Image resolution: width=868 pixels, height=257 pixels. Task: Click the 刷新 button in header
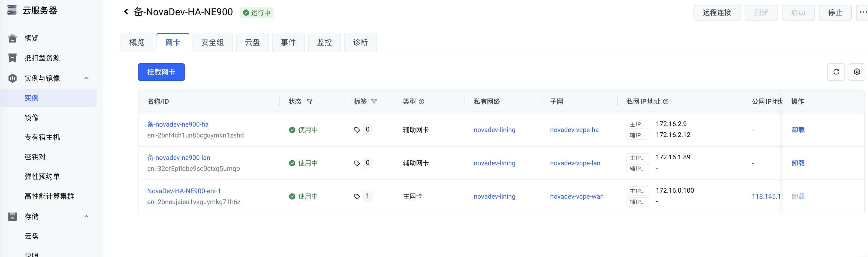click(761, 13)
